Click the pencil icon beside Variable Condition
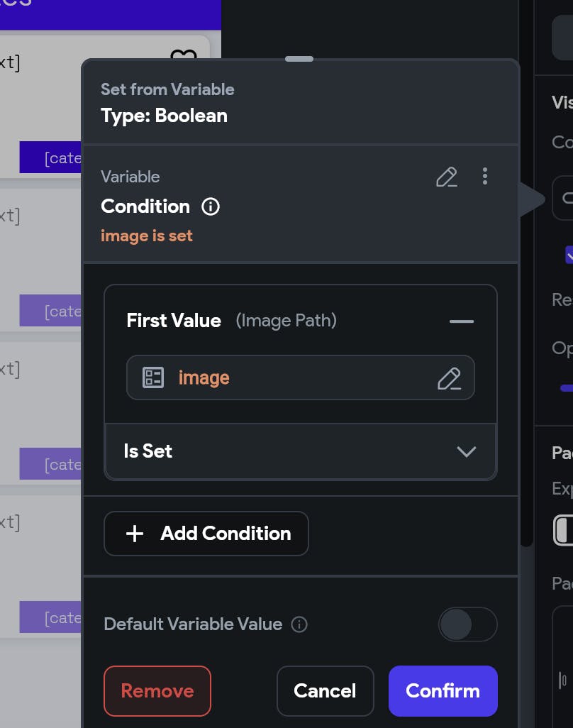Image resolution: width=573 pixels, height=728 pixels. click(446, 177)
